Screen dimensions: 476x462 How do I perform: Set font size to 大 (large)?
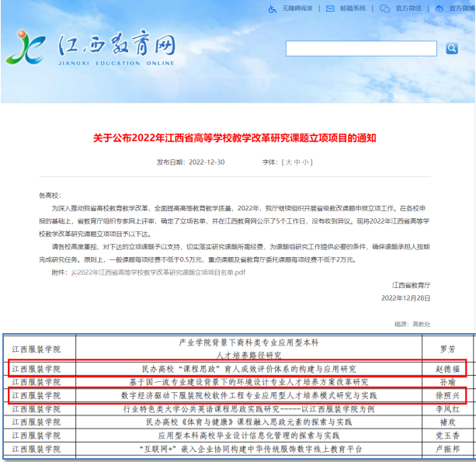[x=287, y=162]
